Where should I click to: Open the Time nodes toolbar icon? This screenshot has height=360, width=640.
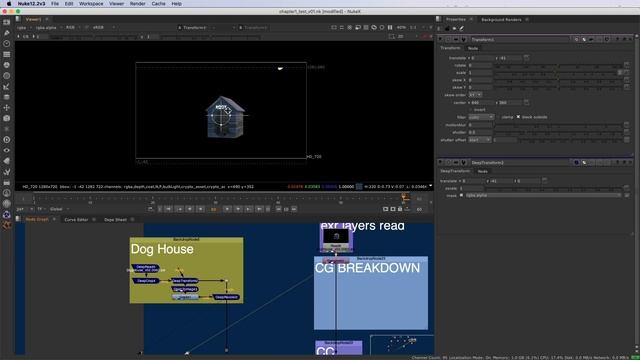click(7, 43)
